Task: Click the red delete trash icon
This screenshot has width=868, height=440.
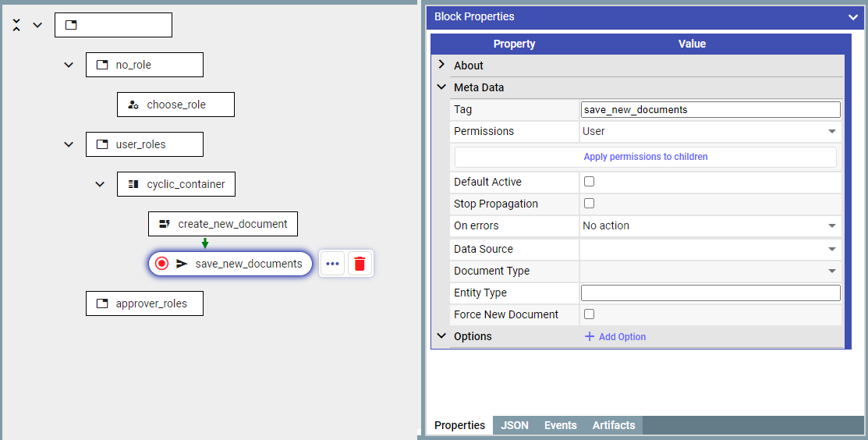Action: click(360, 264)
